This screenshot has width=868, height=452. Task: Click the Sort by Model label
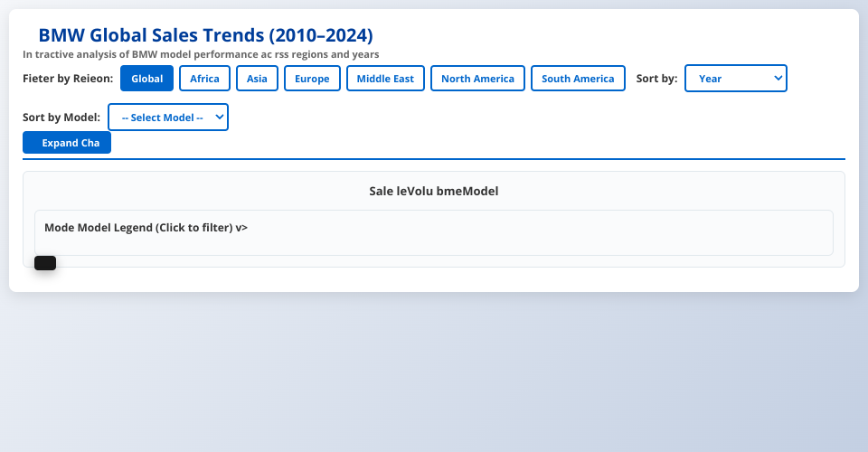click(x=61, y=118)
